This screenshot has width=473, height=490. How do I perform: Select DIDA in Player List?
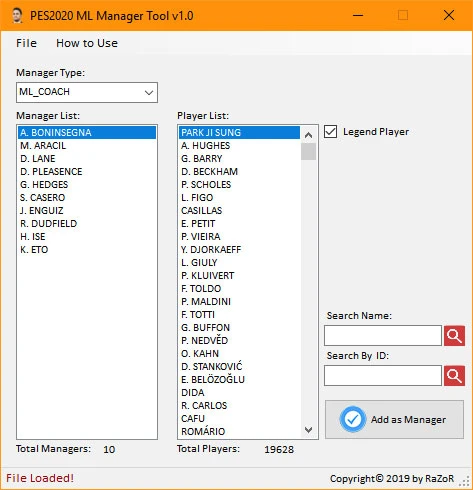pyautogui.click(x=240, y=392)
